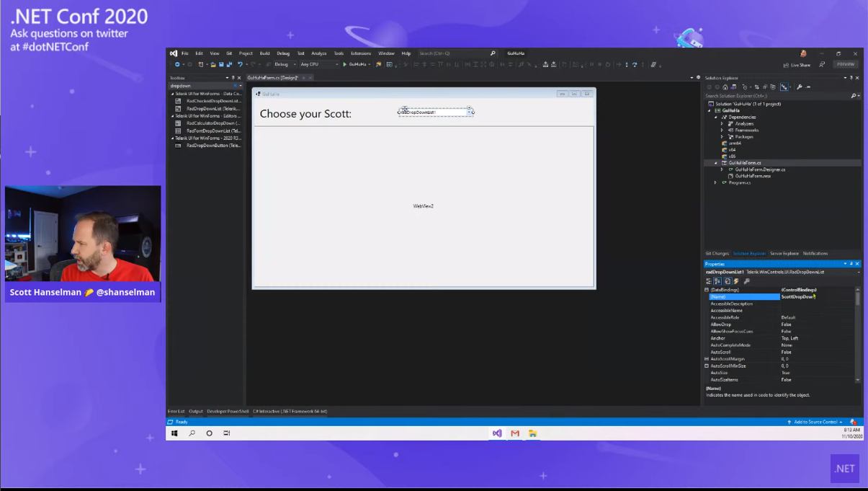Toggle Alphabetical sort in Properties panel
The image size is (868, 491).
[x=717, y=281]
